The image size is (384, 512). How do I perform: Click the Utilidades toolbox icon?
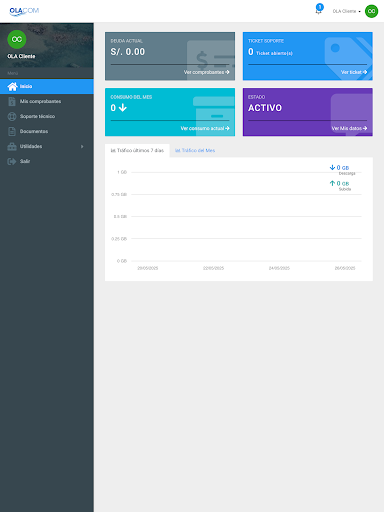(x=12, y=146)
